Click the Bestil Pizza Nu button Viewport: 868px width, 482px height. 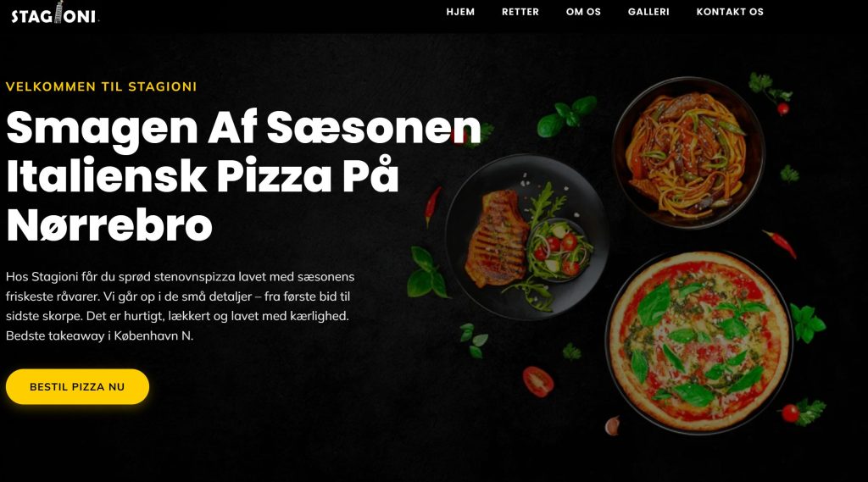77,387
